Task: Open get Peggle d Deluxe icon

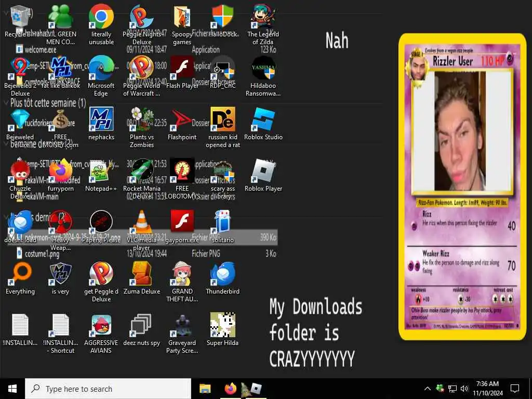Action: pos(101,274)
